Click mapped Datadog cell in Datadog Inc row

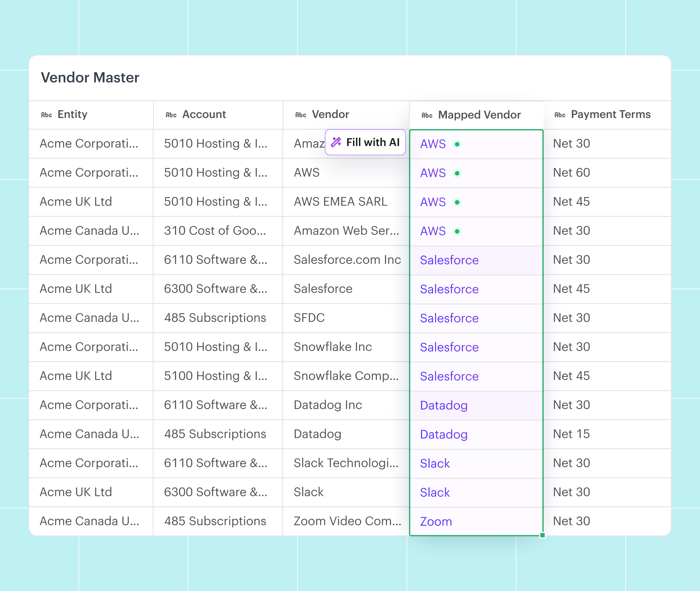pyautogui.click(x=476, y=405)
